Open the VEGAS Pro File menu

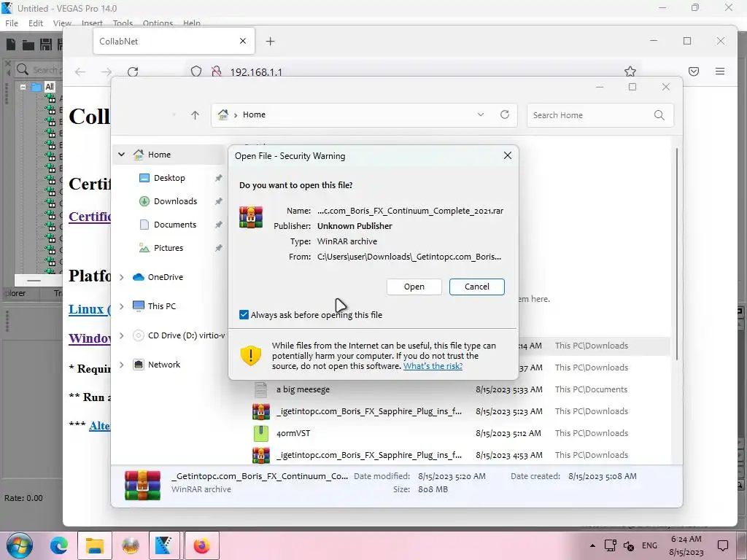12,23
